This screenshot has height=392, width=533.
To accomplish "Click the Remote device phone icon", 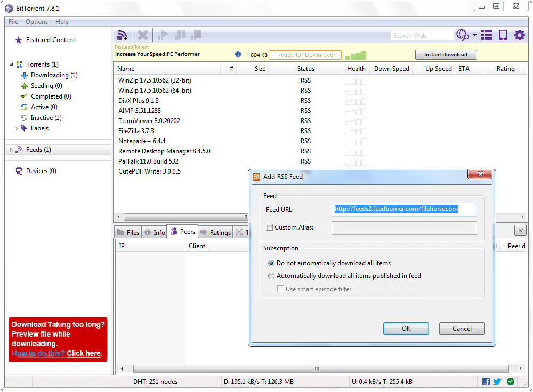I will pyautogui.click(x=503, y=35).
